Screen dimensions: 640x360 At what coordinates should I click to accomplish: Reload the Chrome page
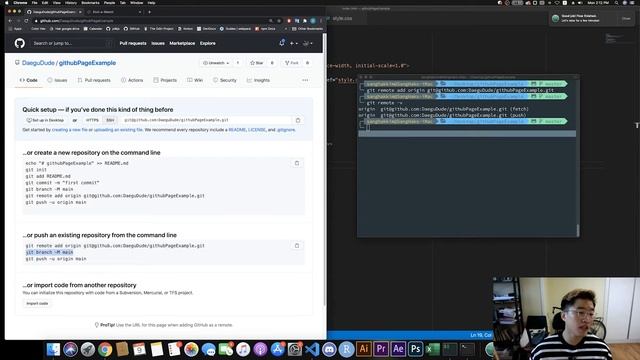pyautogui.click(x=27, y=20)
